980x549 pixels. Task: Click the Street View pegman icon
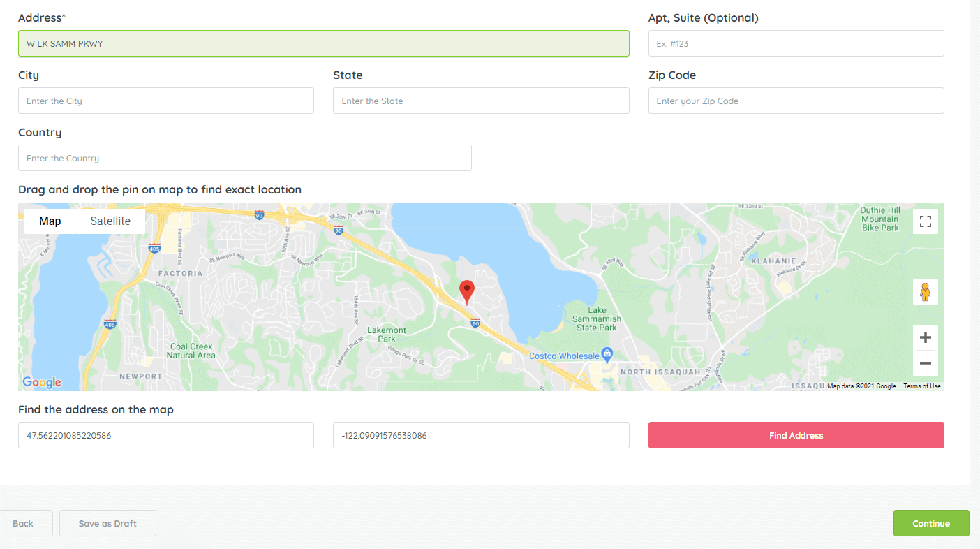pos(925,292)
